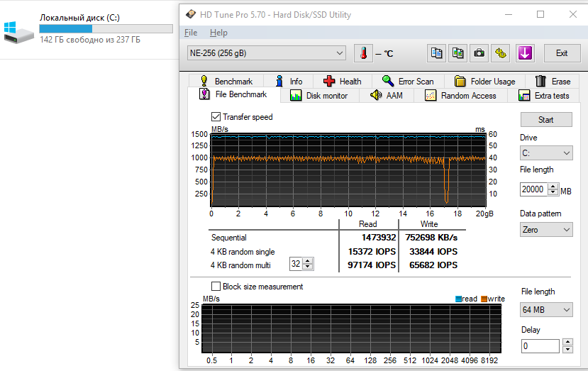Enable the Block size measurement checkbox
The width and height of the screenshot is (588, 371).
[x=216, y=286]
